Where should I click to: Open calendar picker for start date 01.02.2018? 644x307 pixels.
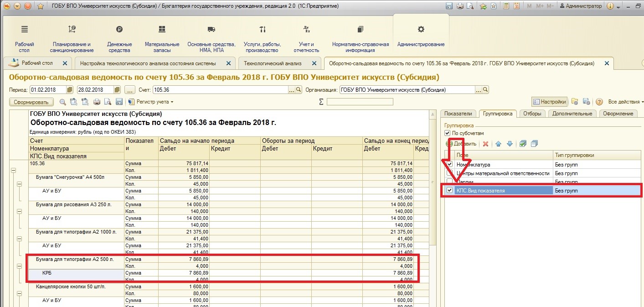tap(70, 90)
